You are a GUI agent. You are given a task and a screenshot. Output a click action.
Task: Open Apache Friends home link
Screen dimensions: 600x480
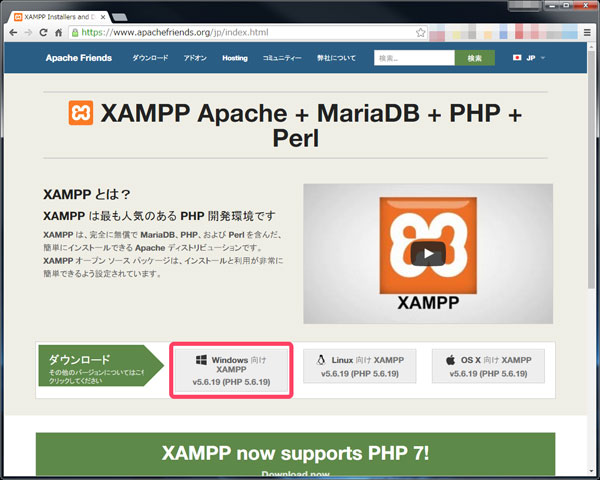coord(79,58)
